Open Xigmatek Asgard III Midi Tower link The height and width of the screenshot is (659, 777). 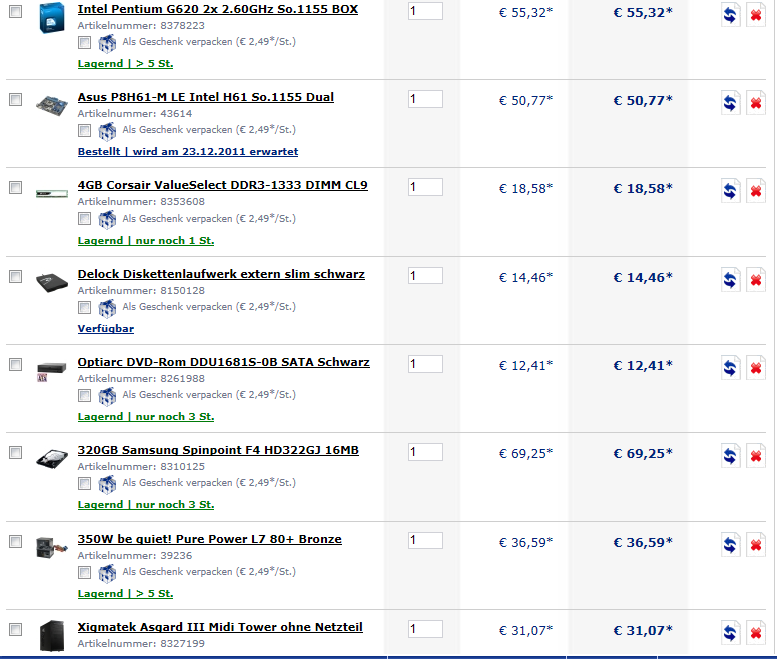[220, 627]
